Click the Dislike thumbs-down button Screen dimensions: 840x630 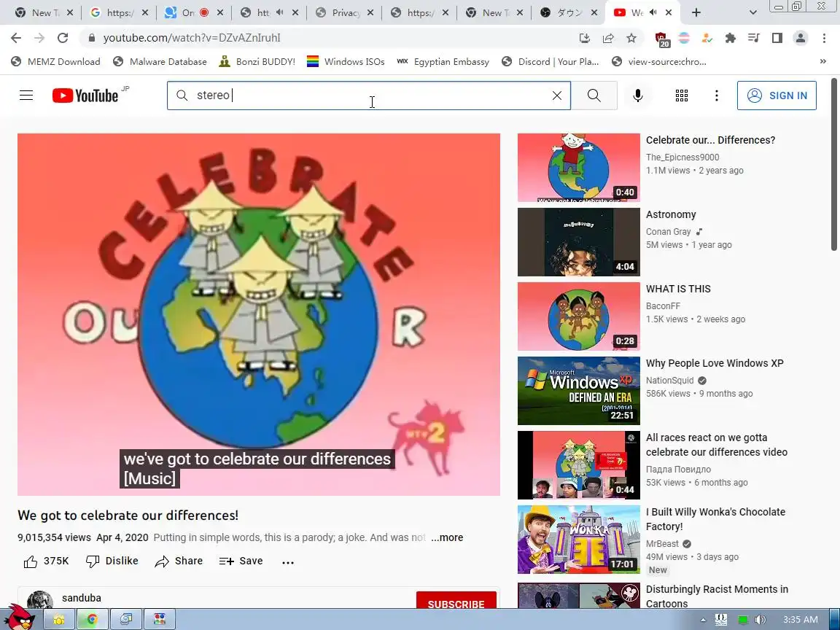tap(112, 561)
